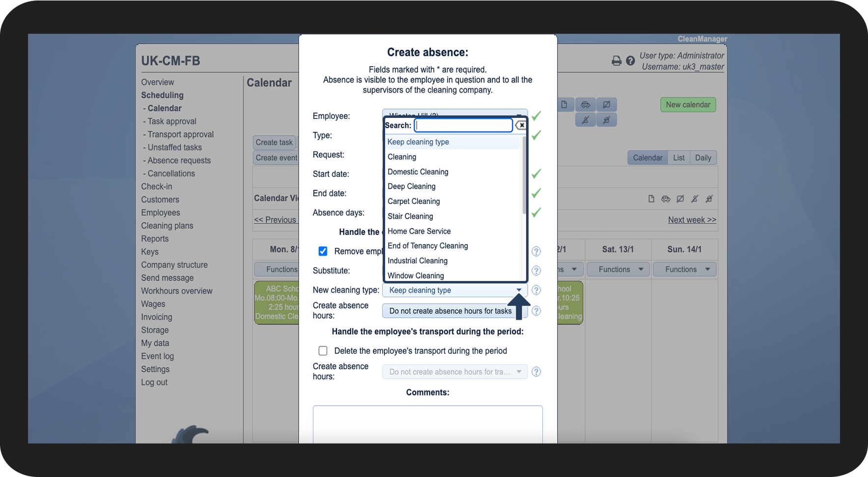Image resolution: width=868 pixels, height=477 pixels.
Task: Click the cleaning type list scrollbar
Action: pos(524,175)
